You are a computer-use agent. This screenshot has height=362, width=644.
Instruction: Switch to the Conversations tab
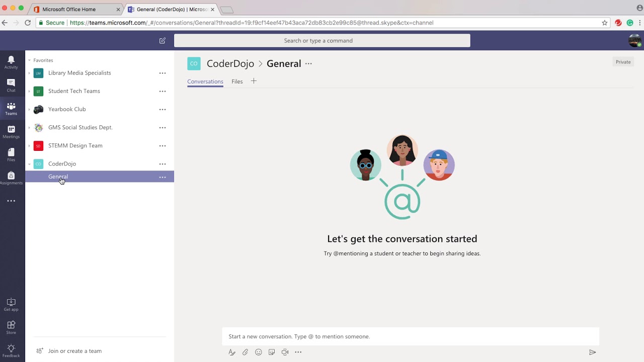[205, 81]
